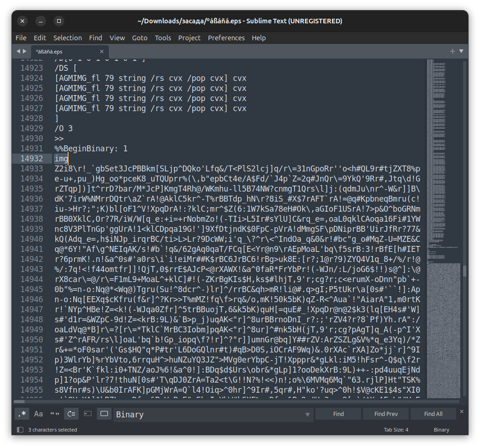The height and width of the screenshot is (448, 480).
Task: Open the Help menu
Action: (259, 38)
